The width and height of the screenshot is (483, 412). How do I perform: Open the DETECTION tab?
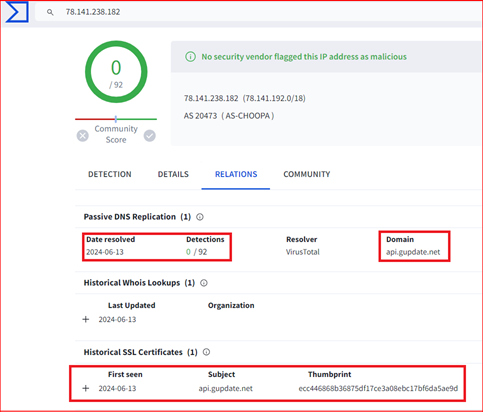click(x=110, y=174)
